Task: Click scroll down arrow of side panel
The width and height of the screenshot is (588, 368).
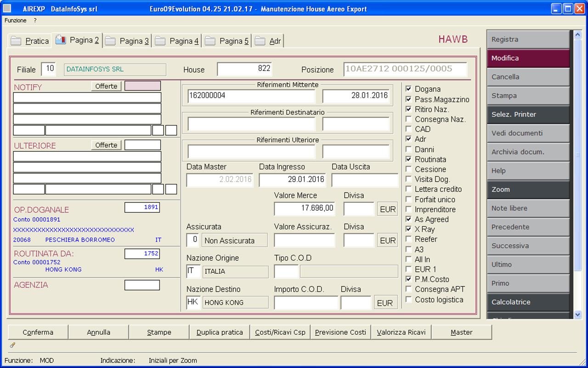Action: (x=578, y=315)
